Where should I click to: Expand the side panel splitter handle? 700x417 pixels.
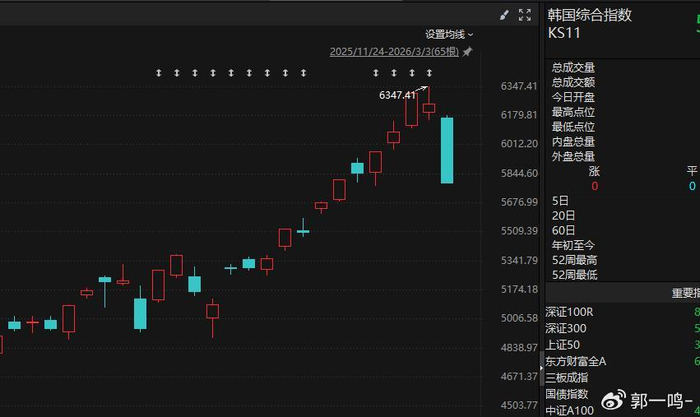coord(542,368)
